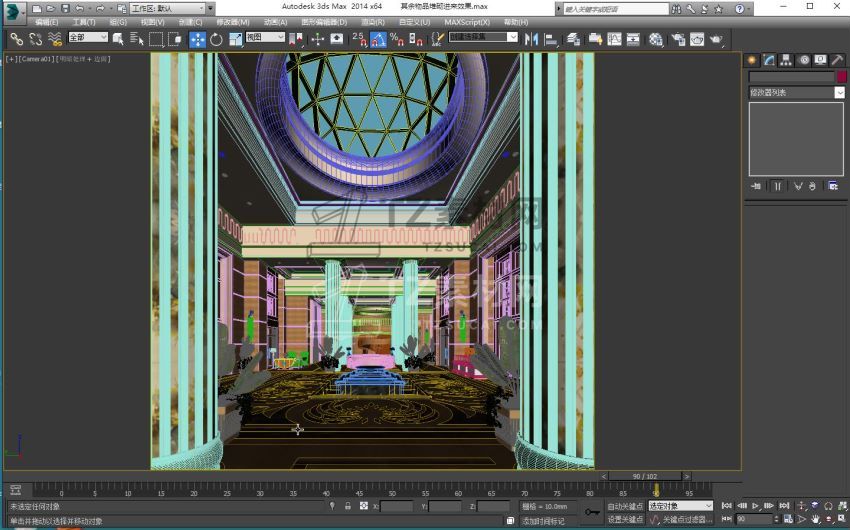Image resolution: width=850 pixels, height=530 pixels.
Task: Open the Utilities hammer panel tab
Action: [x=837, y=60]
